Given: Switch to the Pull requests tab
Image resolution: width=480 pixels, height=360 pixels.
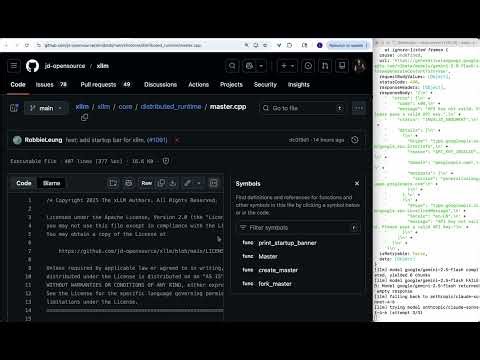Looking at the screenshot, I should coord(105,85).
